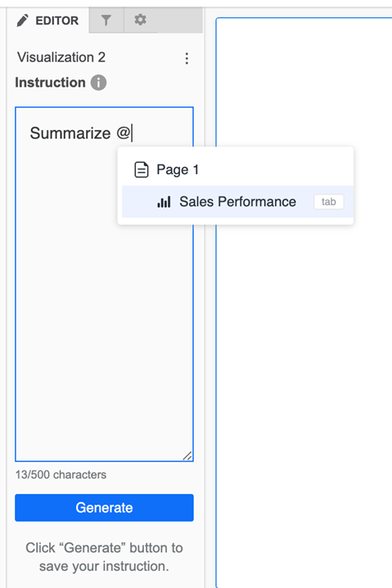Click the hint text below Generate

104,557
